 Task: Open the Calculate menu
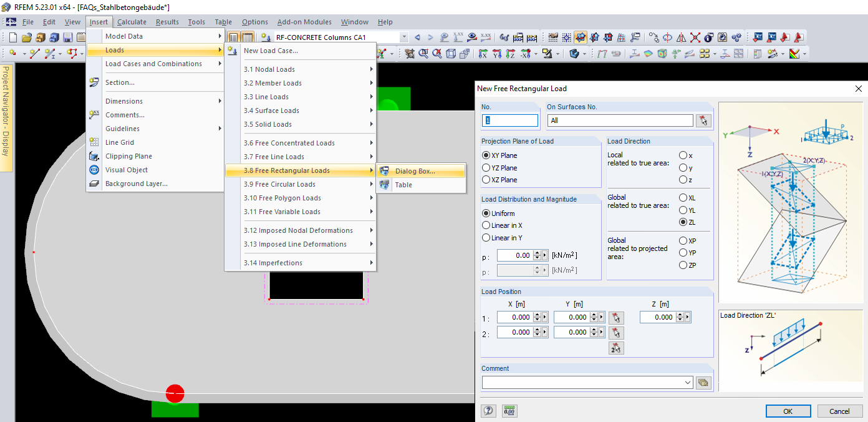[132, 22]
